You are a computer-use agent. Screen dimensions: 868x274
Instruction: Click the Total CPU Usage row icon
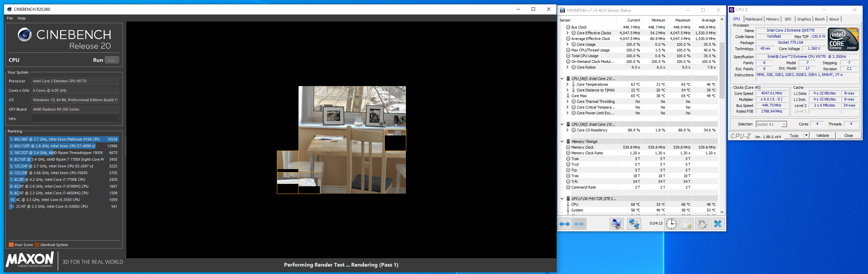pos(568,56)
